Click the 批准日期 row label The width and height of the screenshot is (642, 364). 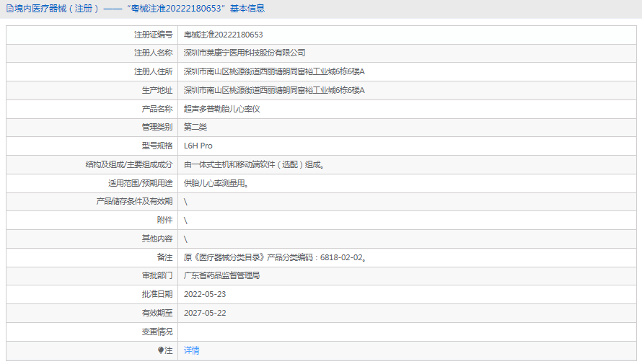tap(157, 295)
